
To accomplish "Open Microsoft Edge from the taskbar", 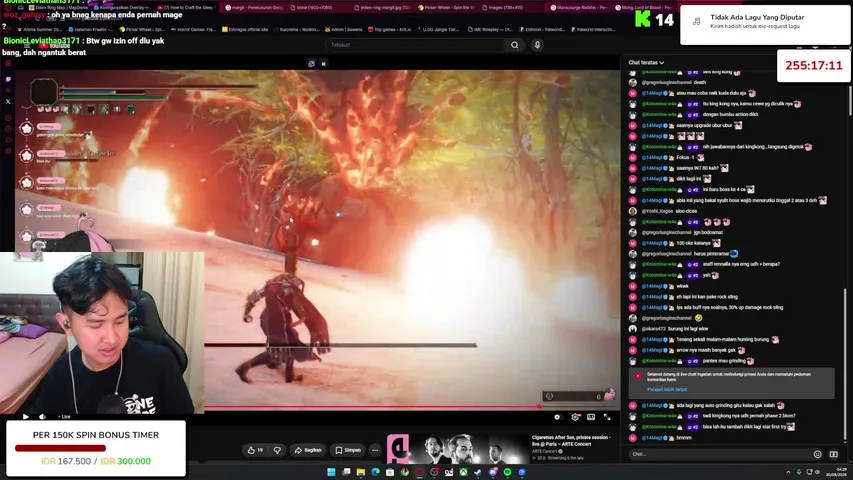I will click(375, 472).
